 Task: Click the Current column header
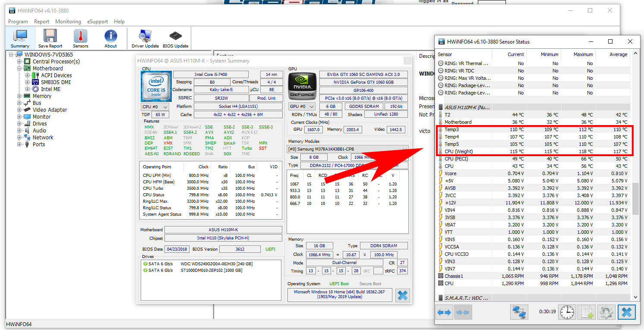click(509, 54)
